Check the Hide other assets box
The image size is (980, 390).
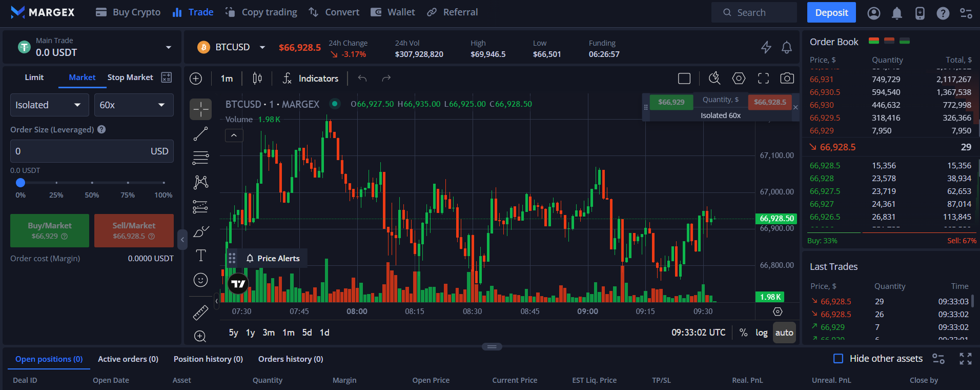(839, 359)
